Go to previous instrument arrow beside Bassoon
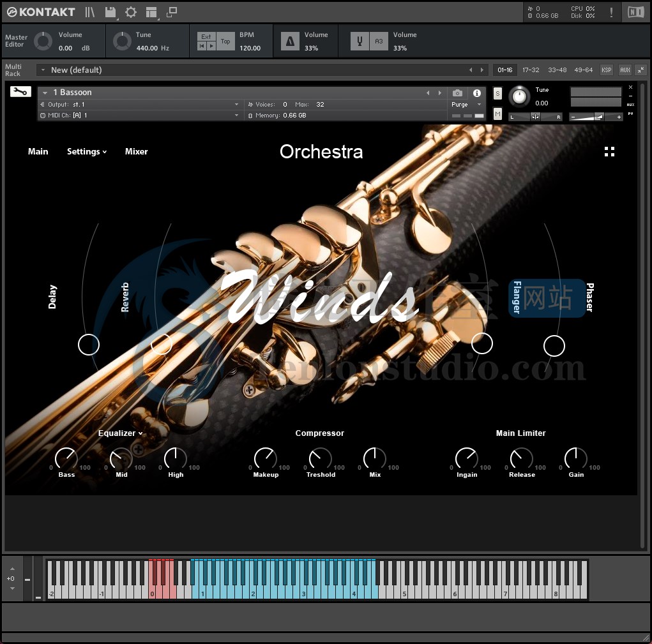Viewport: 652px width, 644px height. [x=428, y=93]
